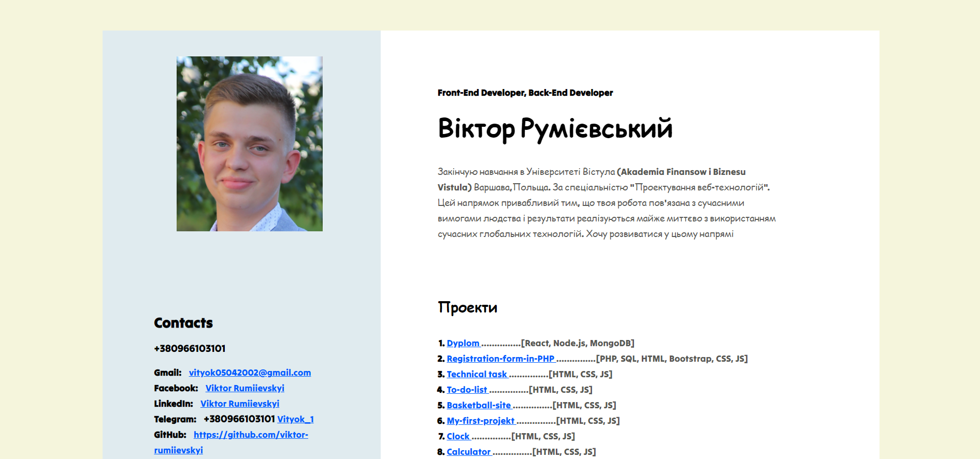Open the My-first-projekt link
980x459 pixels.
pyautogui.click(x=482, y=421)
